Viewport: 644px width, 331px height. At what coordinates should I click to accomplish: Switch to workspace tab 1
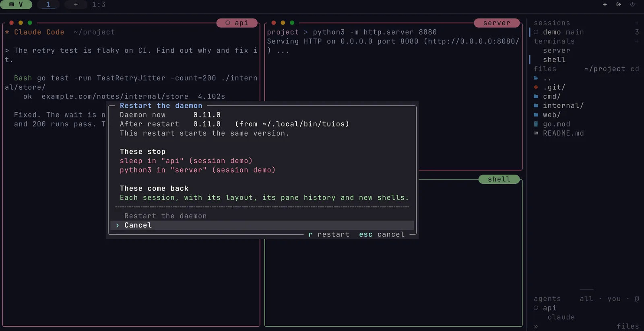pyautogui.click(x=48, y=4)
